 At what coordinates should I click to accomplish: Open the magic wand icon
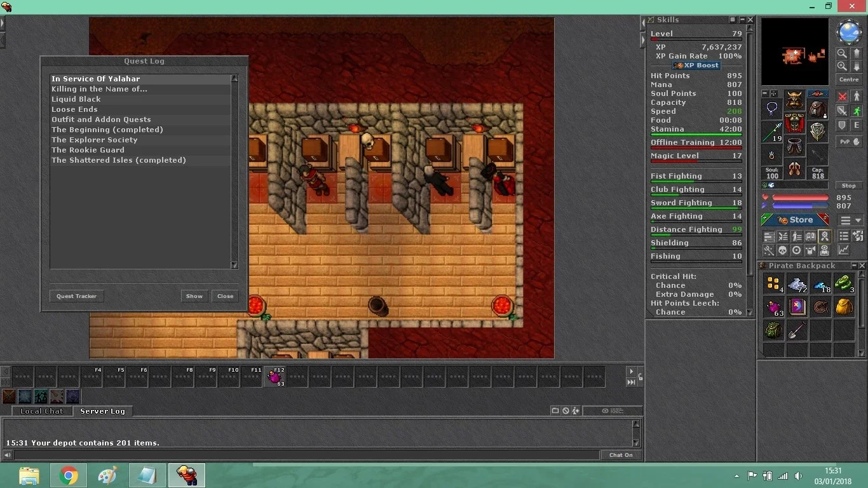point(770,250)
